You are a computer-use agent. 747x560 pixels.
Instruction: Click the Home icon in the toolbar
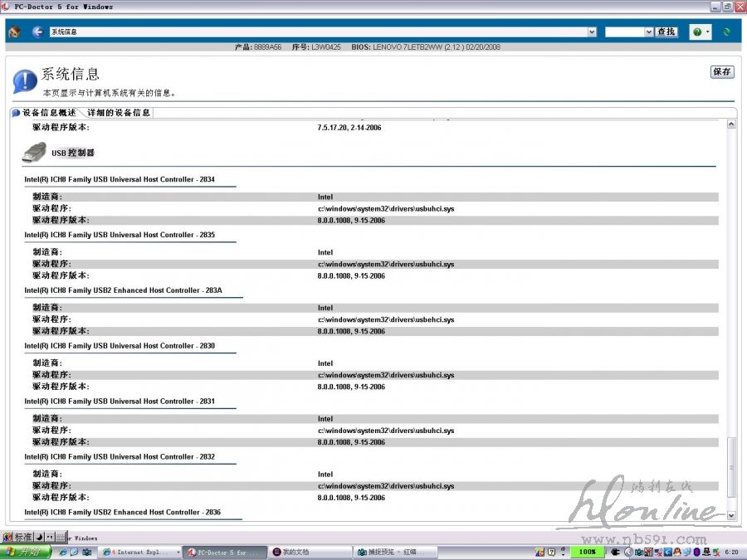tap(14, 32)
